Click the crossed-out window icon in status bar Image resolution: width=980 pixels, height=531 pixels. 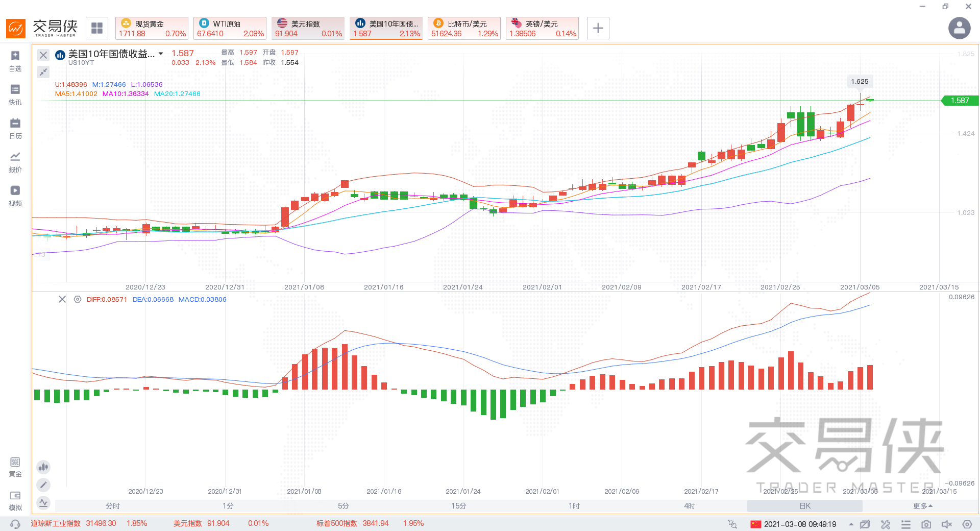[x=865, y=524]
